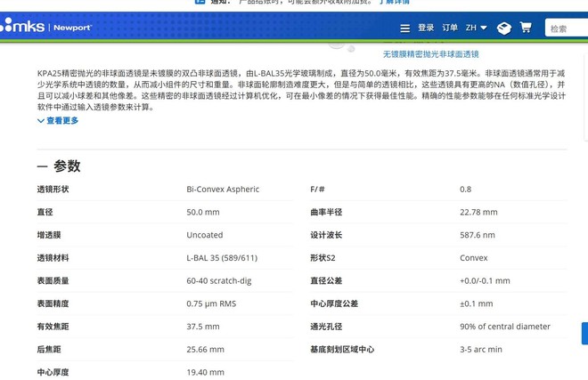Select the 25.66 mm value

point(206,349)
